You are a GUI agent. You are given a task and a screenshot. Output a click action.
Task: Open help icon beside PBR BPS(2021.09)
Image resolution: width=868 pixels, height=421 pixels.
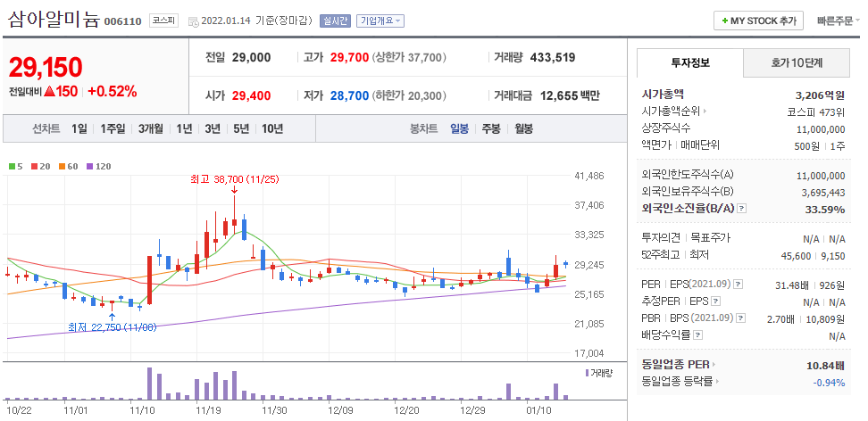pos(740,318)
